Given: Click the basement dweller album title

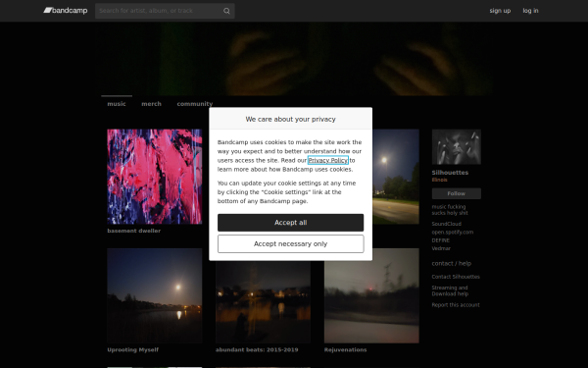Looking at the screenshot, I should pyautogui.click(x=134, y=231).
